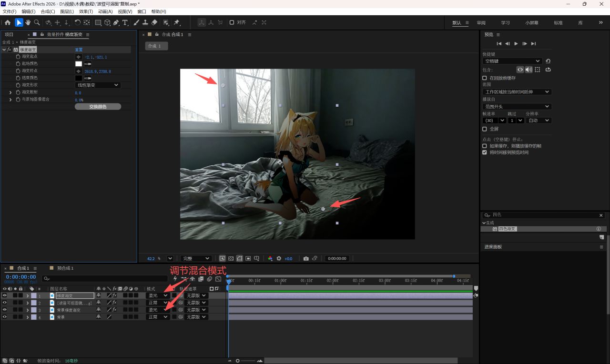Open the 完整 resolution dropdown
This screenshot has width=610, height=364.
pos(196,258)
